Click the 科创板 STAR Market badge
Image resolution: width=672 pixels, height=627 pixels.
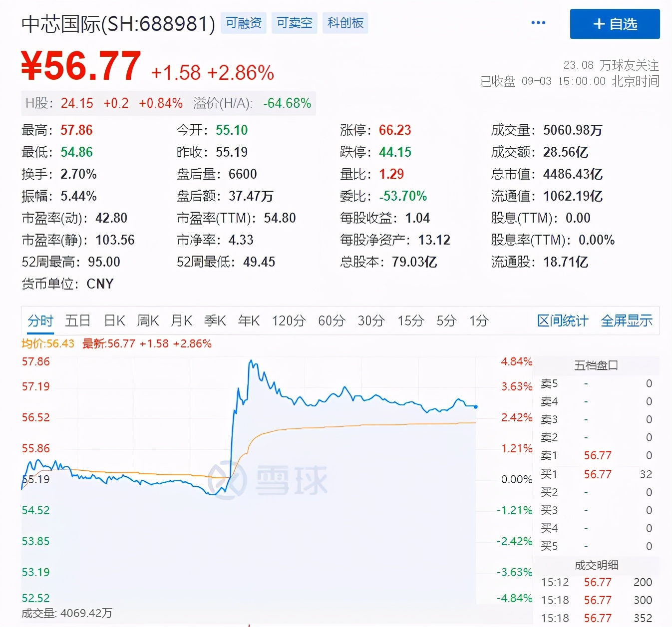(x=345, y=22)
